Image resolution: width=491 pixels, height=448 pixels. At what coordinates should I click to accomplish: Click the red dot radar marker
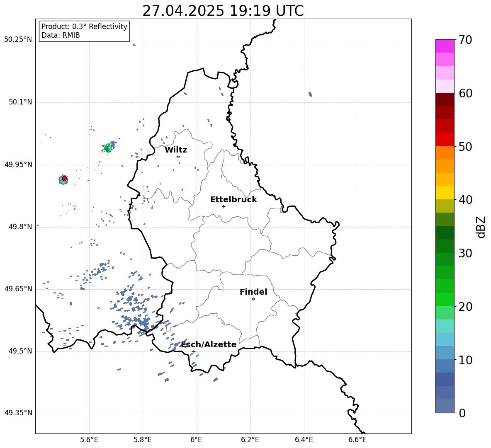64,179
